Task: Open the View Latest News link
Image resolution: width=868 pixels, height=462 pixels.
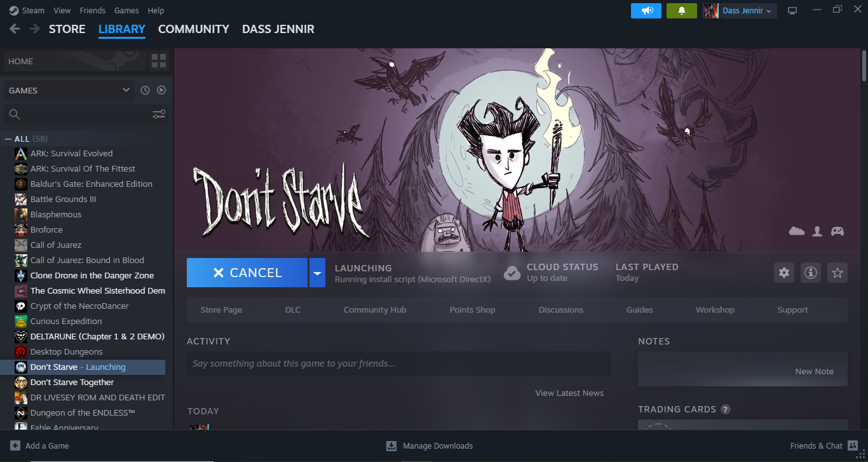Action: [x=569, y=393]
